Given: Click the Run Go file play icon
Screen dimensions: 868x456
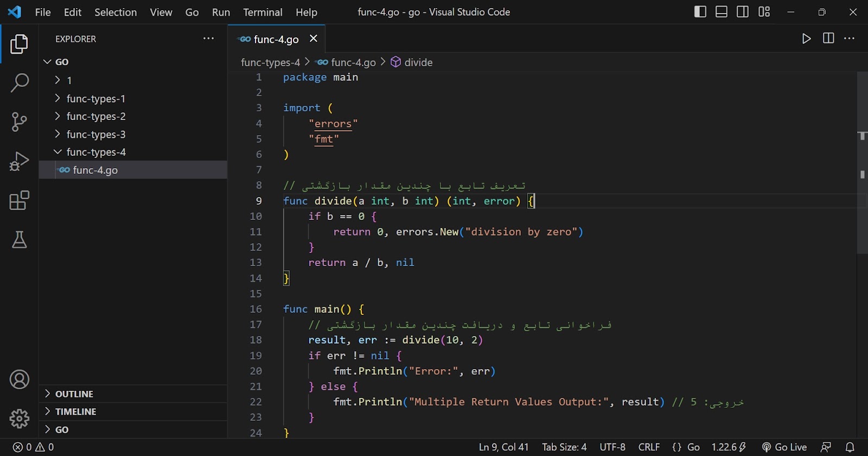Looking at the screenshot, I should click(x=807, y=39).
